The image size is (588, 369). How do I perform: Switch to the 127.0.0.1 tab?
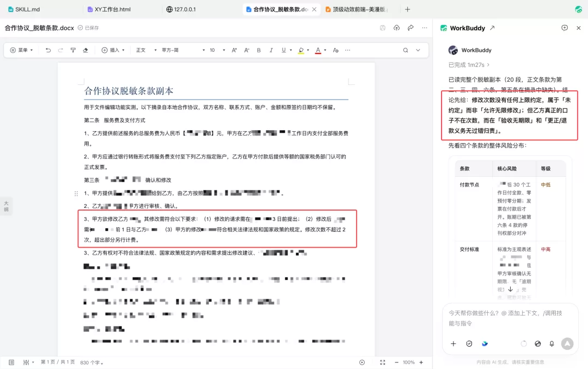(x=181, y=9)
